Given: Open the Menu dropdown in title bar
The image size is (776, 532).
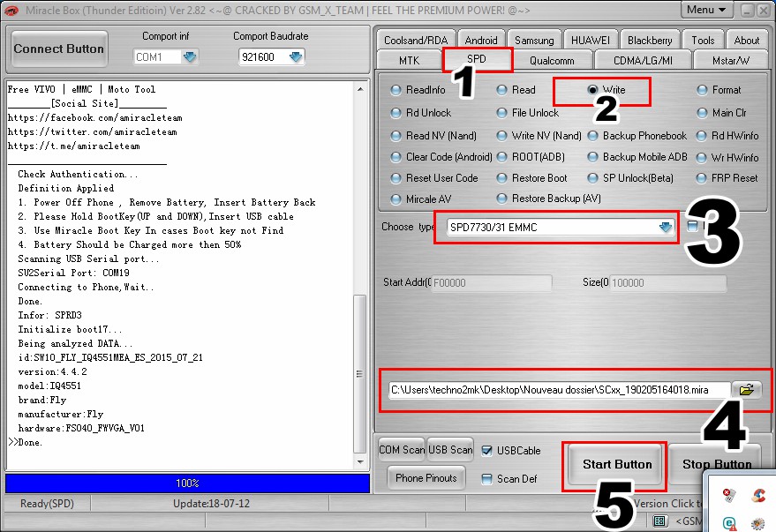Looking at the screenshot, I should [x=708, y=10].
